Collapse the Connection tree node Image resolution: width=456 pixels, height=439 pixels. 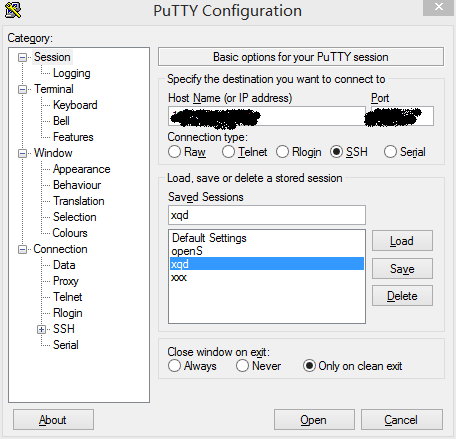click(x=22, y=249)
